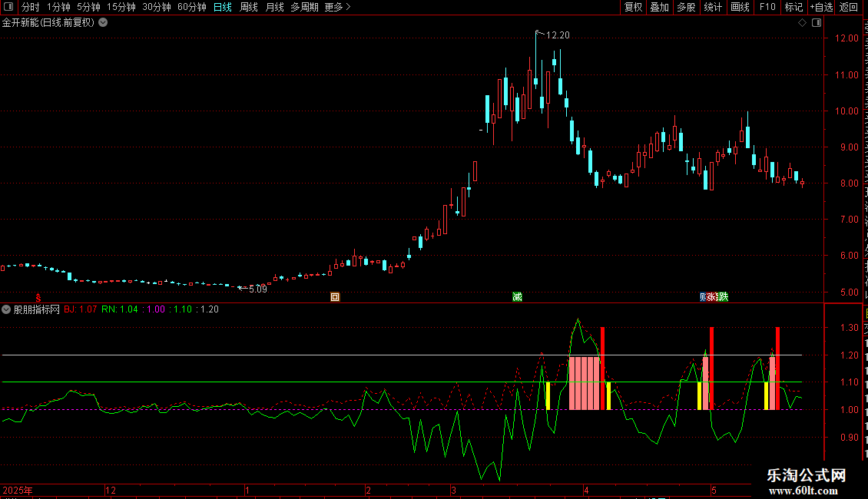Image resolution: width=868 pixels, height=499 pixels.
Task: Toggle the left sidebar panel icon
Action: [x=8, y=7]
